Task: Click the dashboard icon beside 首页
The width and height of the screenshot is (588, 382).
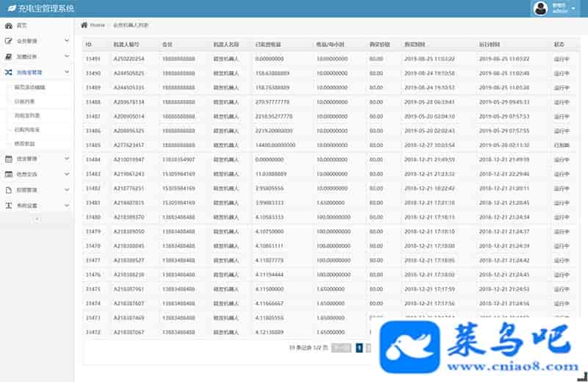Action: click(9, 26)
